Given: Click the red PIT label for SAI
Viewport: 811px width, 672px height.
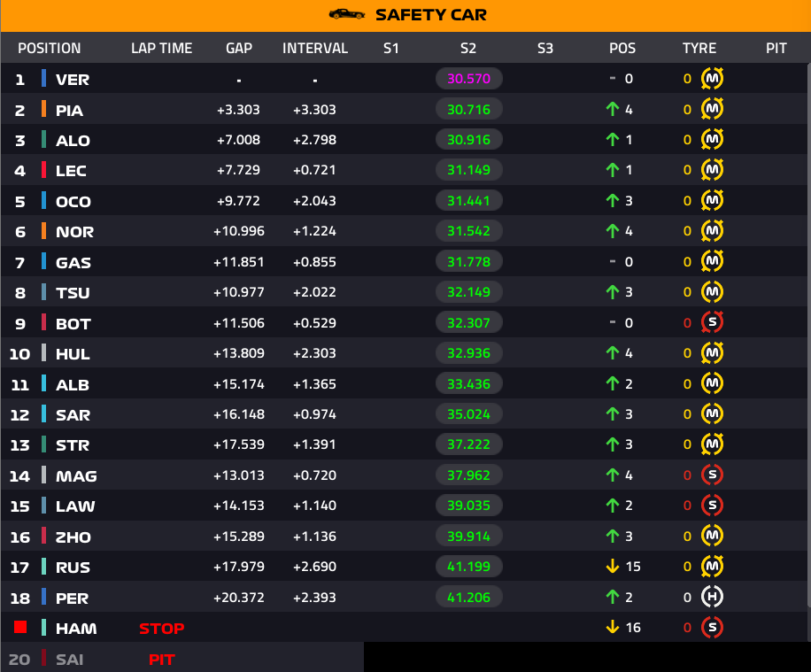Looking at the screenshot, I should click(161, 660).
